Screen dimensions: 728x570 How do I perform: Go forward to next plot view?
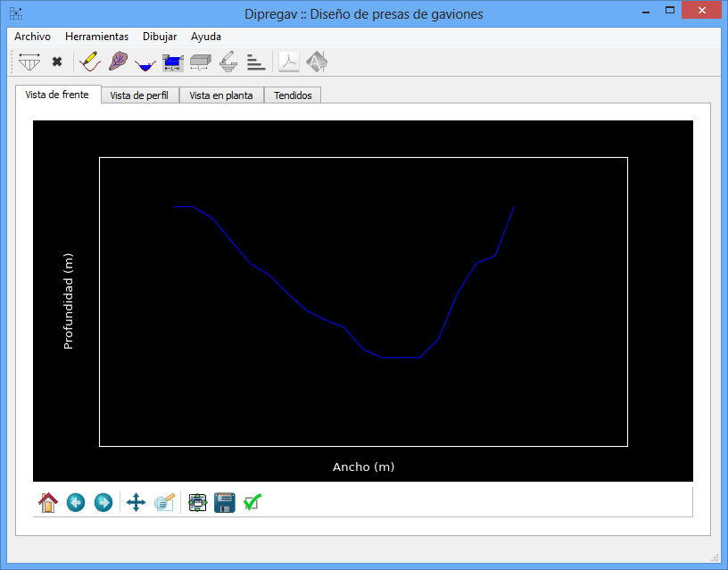(103, 503)
